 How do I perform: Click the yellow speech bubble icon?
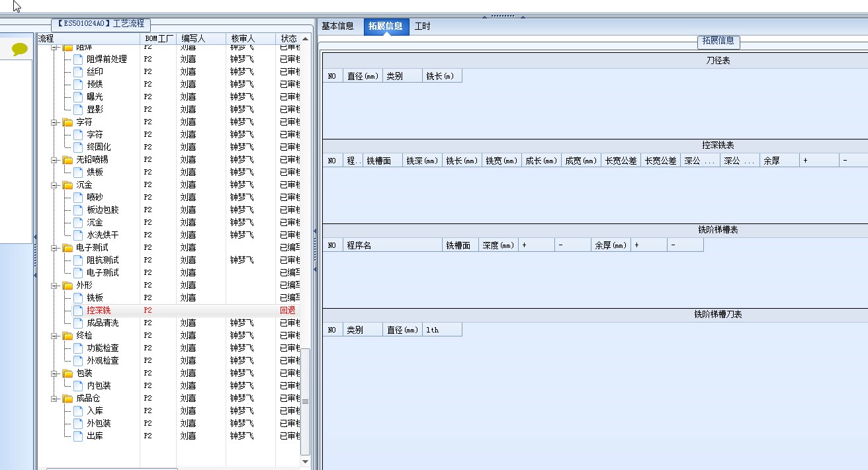coord(20,49)
